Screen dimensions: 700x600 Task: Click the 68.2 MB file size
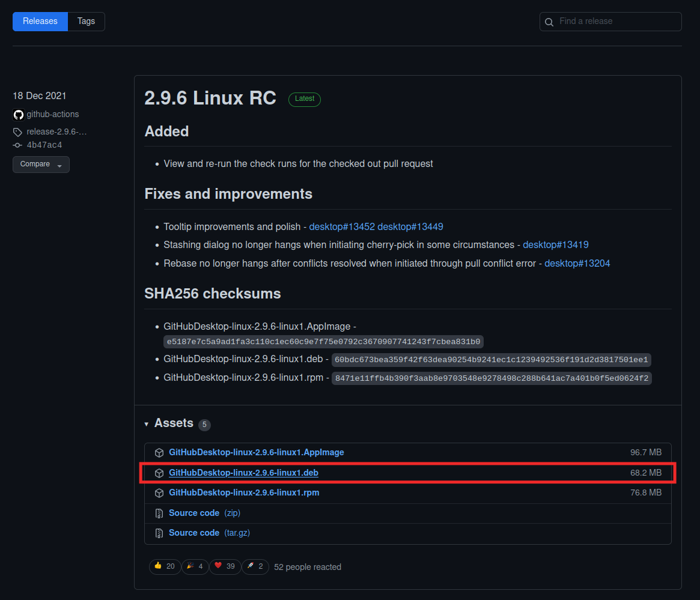[645, 473]
